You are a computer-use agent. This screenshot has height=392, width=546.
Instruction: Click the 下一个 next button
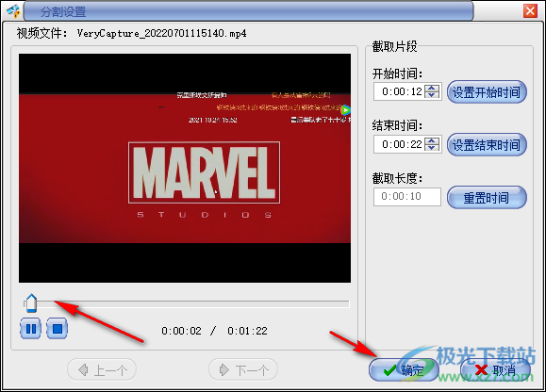coord(243,369)
